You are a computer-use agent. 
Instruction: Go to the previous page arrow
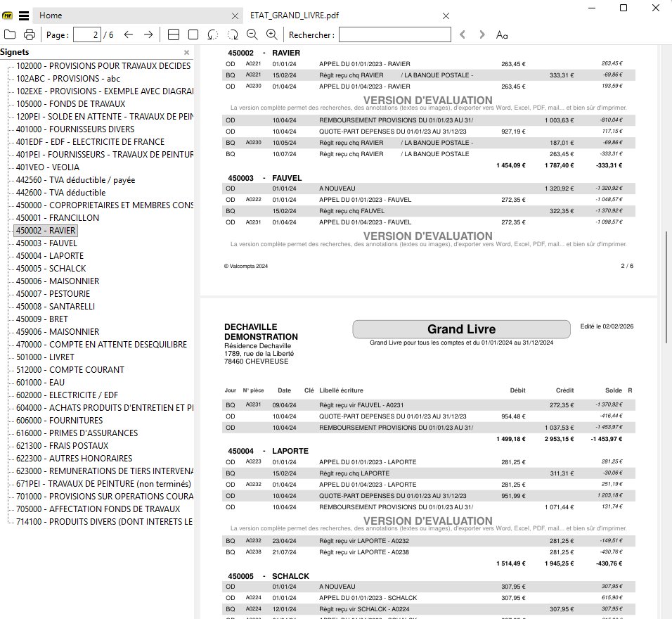coord(128,34)
